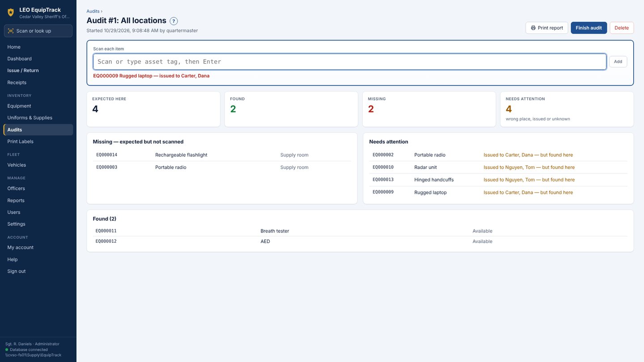Open Print Labels page

tap(38, 141)
